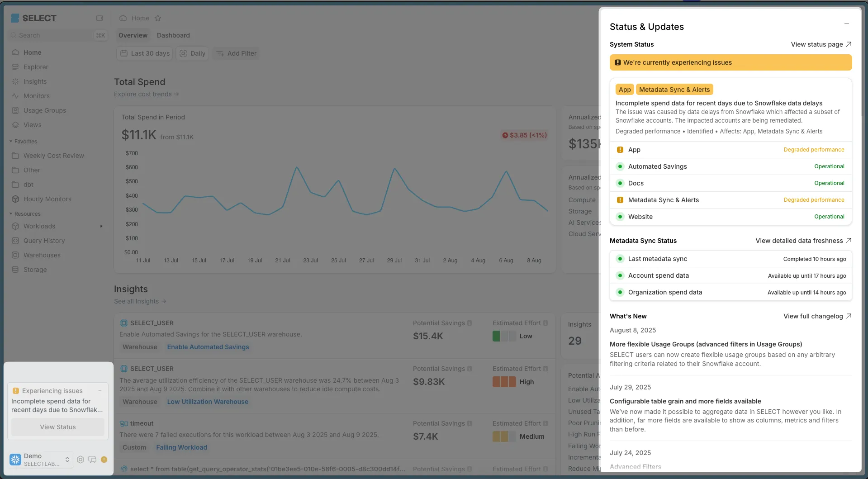
Task: Click the low effort indicator bars
Action: 504,336
